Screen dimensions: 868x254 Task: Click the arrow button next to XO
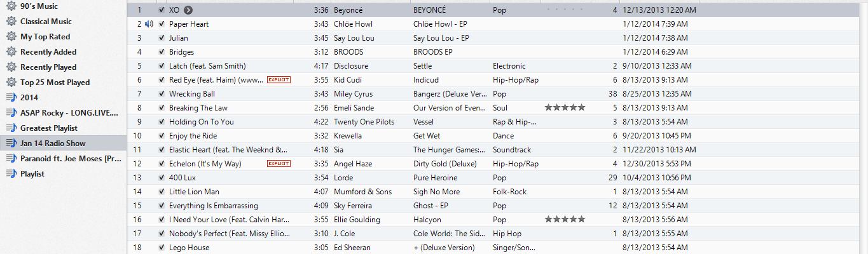pos(188,10)
